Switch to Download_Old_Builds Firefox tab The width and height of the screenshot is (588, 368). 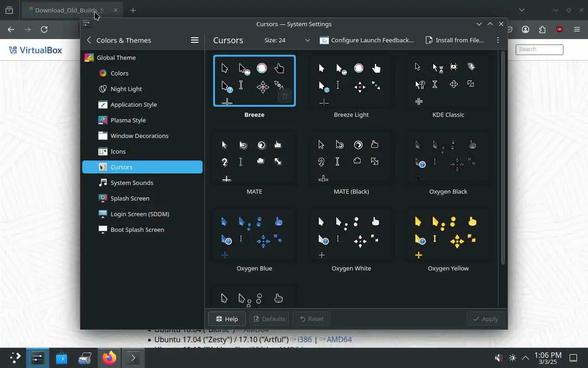(x=73, y=10)
